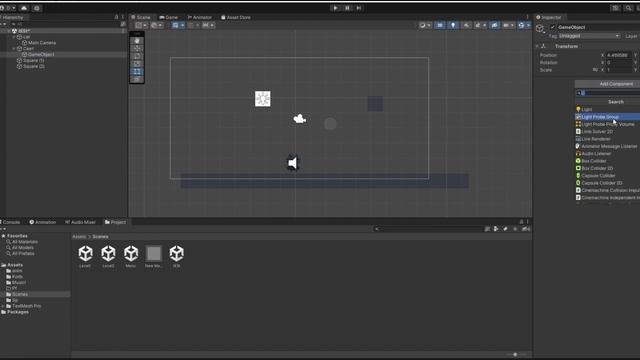
Task: Click the component search field
Action: [x=608, y=93]
